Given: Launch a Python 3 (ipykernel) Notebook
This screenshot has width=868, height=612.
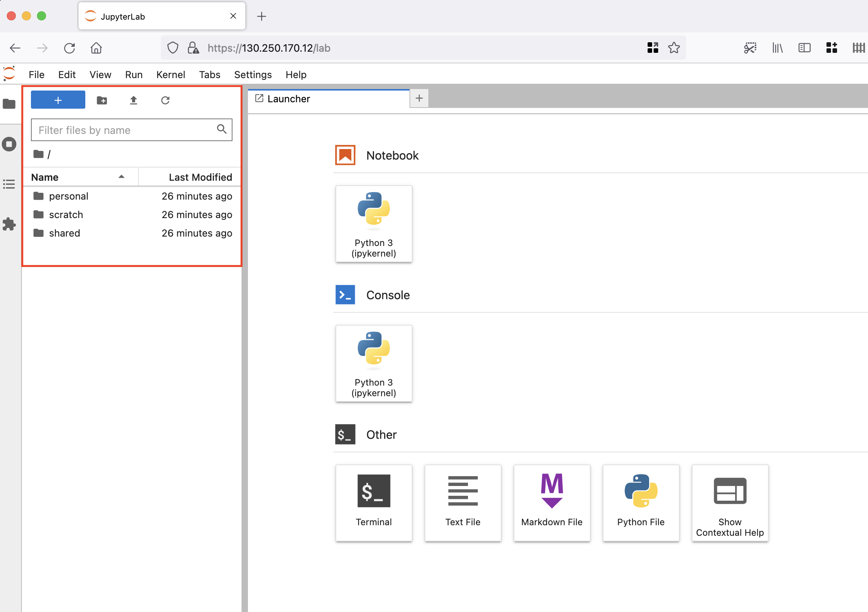Looking at the screenshot, I should pos(374,224).
